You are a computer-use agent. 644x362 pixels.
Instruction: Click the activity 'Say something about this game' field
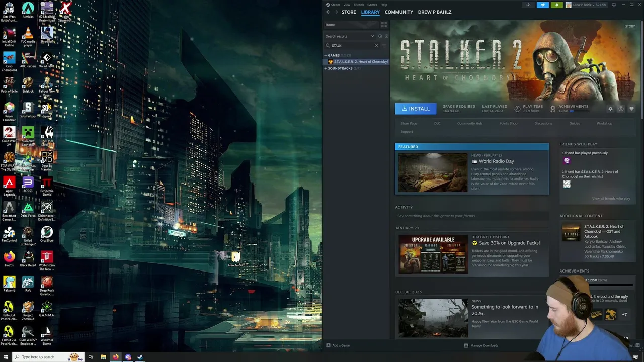472,216
